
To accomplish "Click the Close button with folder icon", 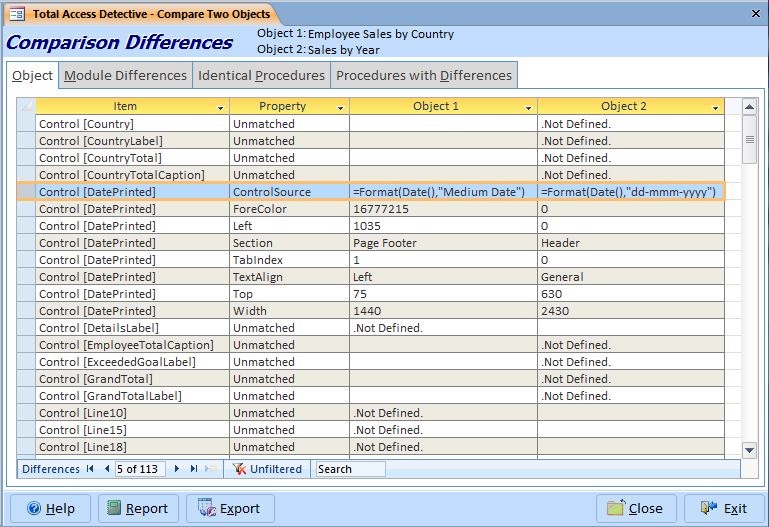I will (636, 508).
